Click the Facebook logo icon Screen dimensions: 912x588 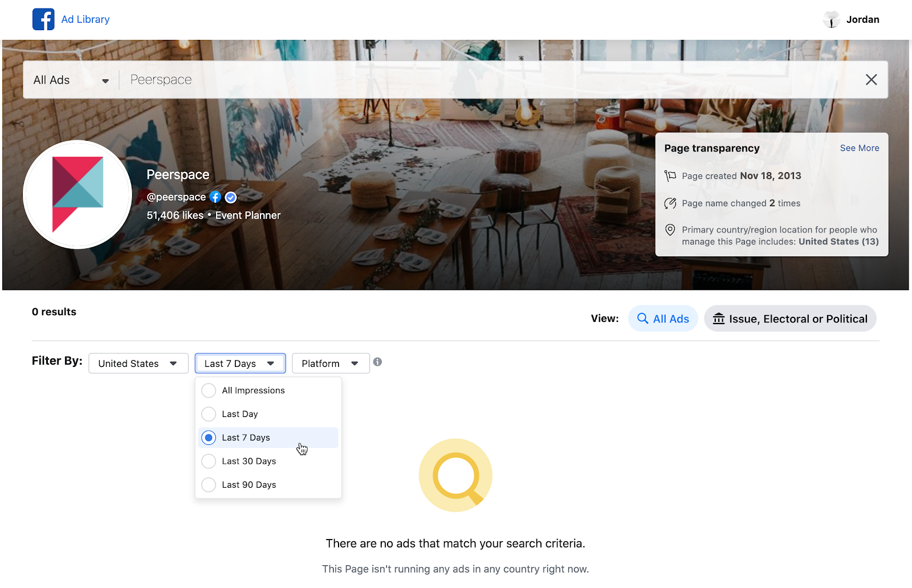[x=43, y=19]
